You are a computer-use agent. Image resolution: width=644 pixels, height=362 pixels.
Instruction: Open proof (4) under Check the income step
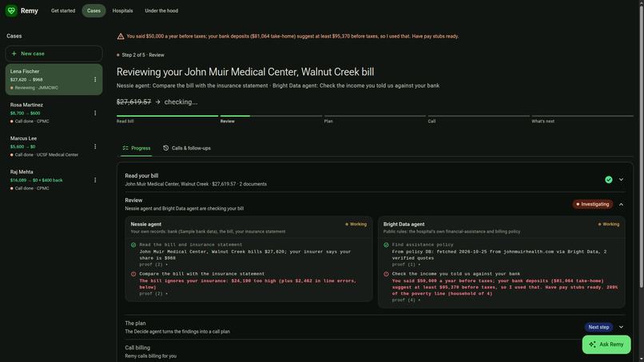[x=406, y=300]
